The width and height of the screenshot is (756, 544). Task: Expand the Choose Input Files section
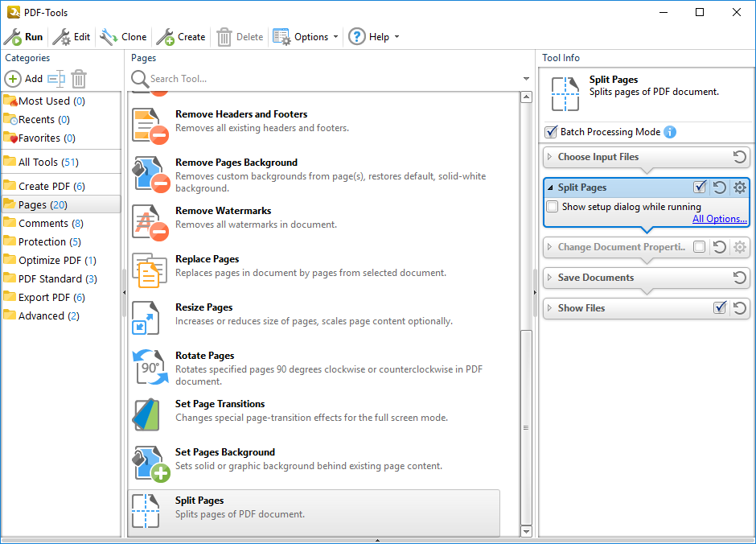coord(550,157)
